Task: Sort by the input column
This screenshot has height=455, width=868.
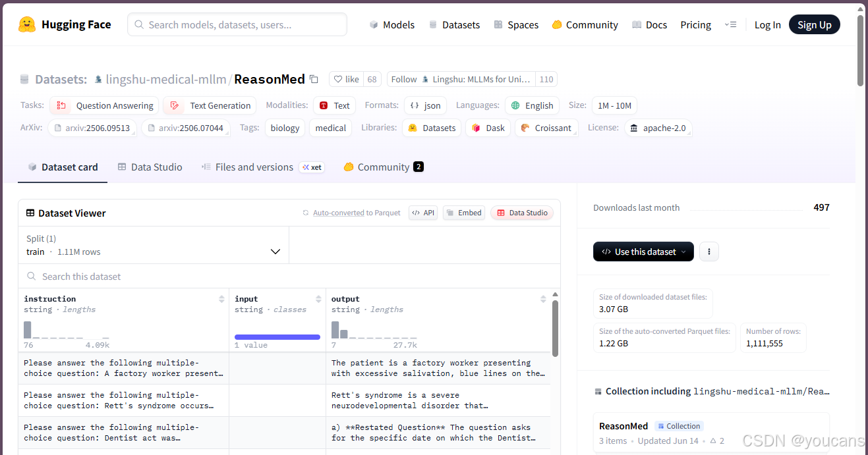Action: point(318,299)
